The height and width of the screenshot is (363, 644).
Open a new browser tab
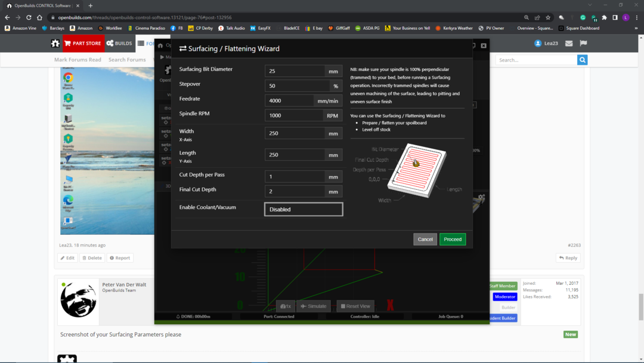91,5
